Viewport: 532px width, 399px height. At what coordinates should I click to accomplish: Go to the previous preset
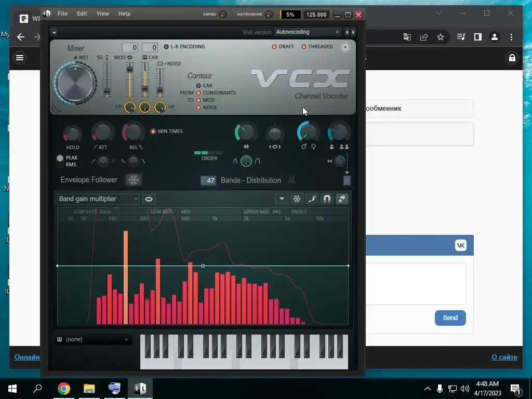pyautogui.click(x=347, y=32)
